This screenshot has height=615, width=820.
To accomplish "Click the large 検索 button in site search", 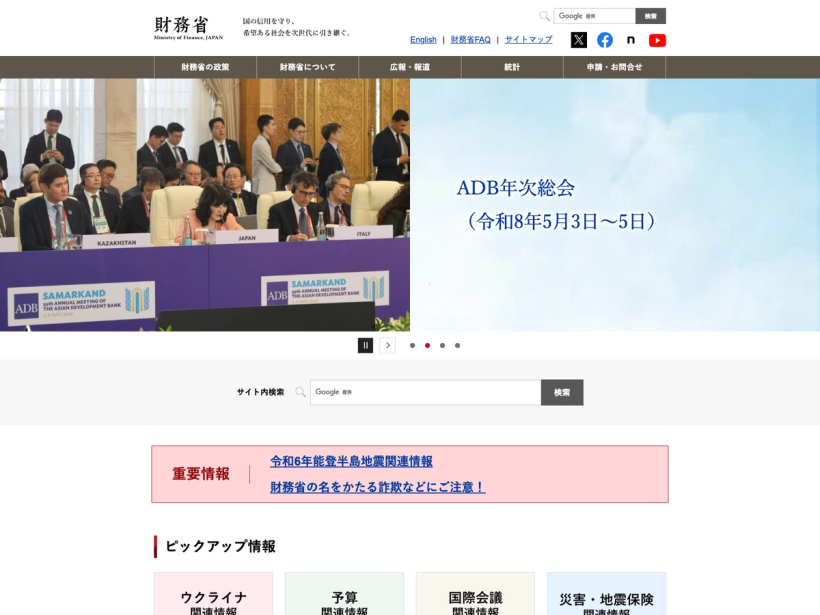I will pyautogui.click(x=562, y=392).
